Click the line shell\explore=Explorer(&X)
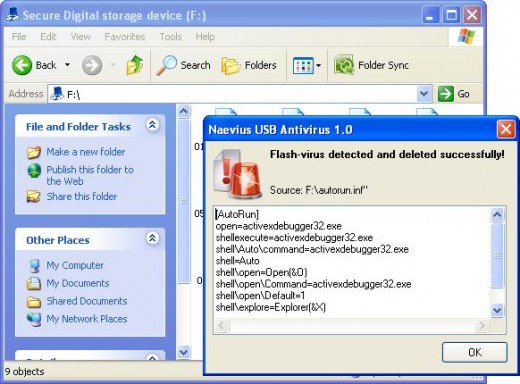Image resolution: width=520 pixels, height=384 pixels. click(x=271, y=307)
